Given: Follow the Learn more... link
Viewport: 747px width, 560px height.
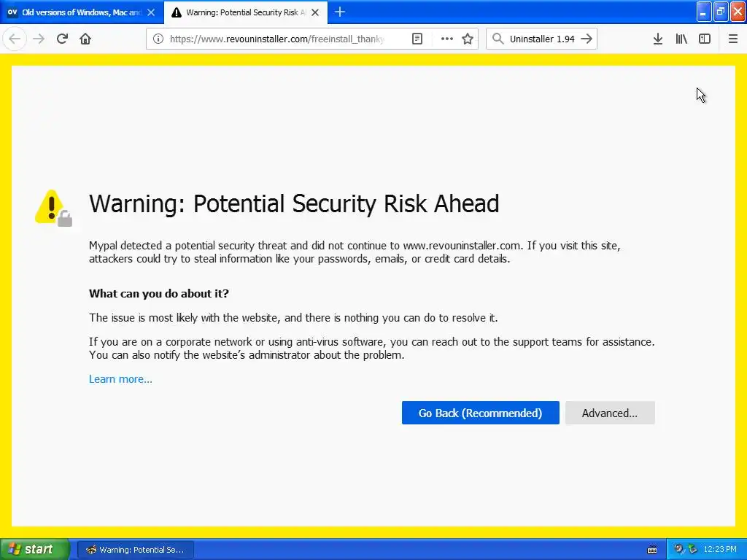Looking at the screenshot, I should [x=120, y=379].
